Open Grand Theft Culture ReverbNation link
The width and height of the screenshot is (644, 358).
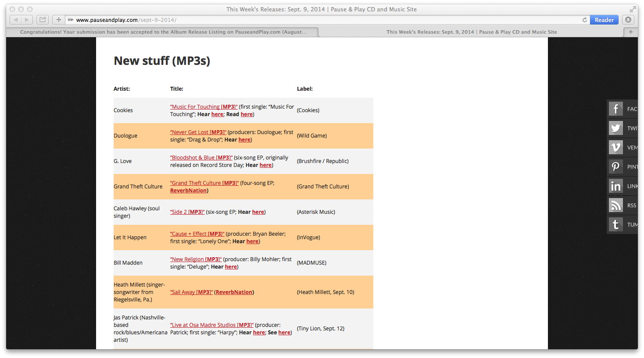(x=188, y=191)
